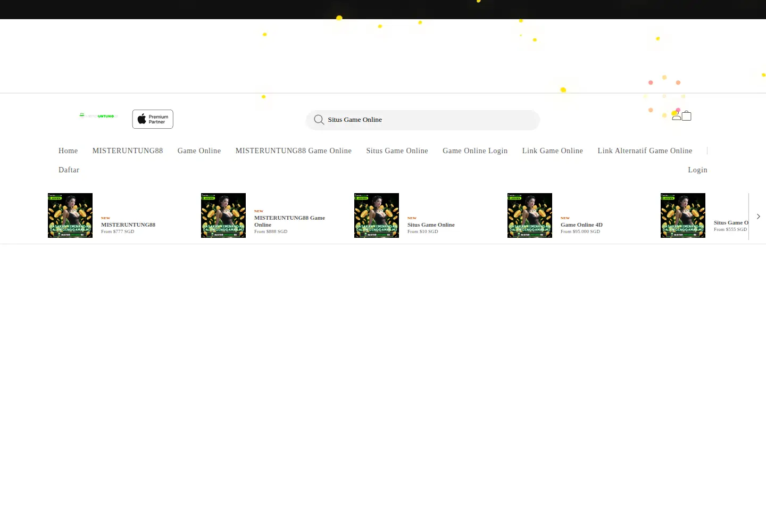766x532 pixels.
Task: Click the 'From $10 SGD' price text
Action: [423, 231]
